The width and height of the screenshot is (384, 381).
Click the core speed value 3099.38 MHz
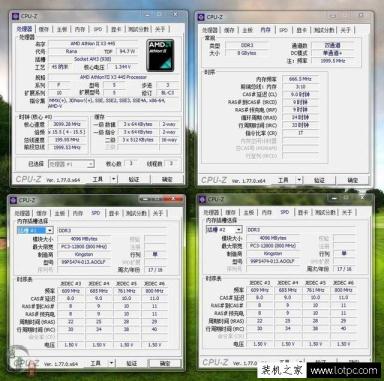(67, 124)
